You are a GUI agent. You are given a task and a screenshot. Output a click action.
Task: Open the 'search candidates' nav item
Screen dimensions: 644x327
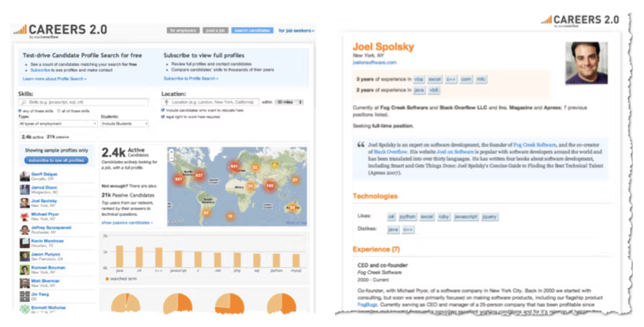click(x=252, y=30)
